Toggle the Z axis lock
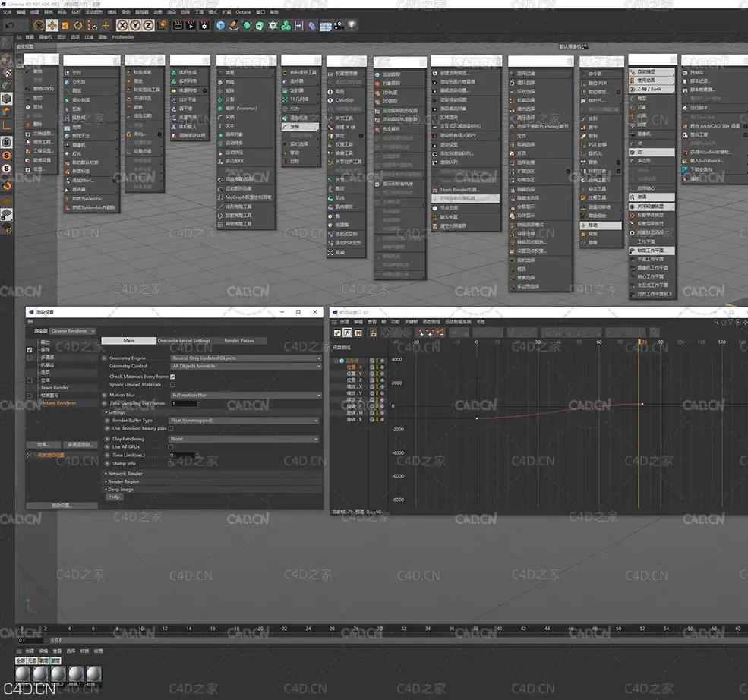The height and width of the screenshot is (700, 748). point(148,25)
